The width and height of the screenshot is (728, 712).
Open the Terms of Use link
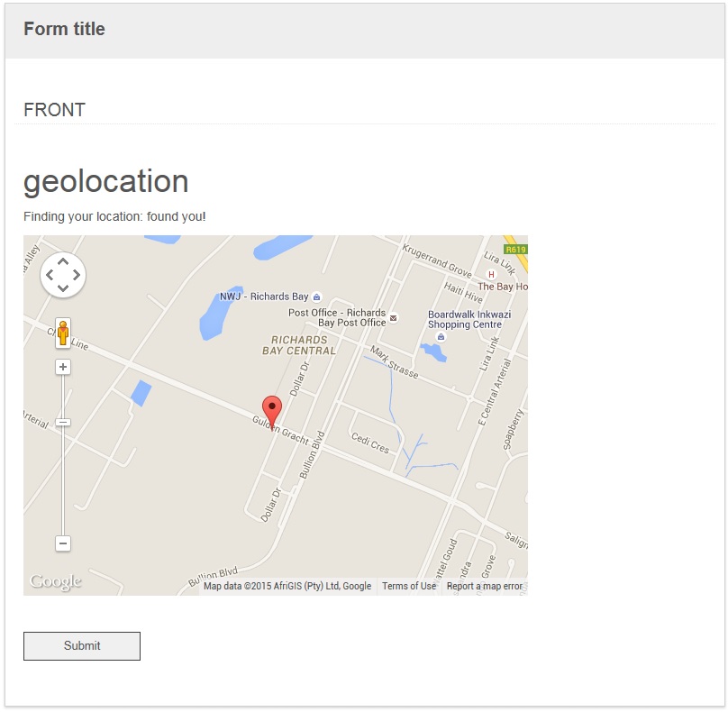pyautogui.click(x=409, y=586)
